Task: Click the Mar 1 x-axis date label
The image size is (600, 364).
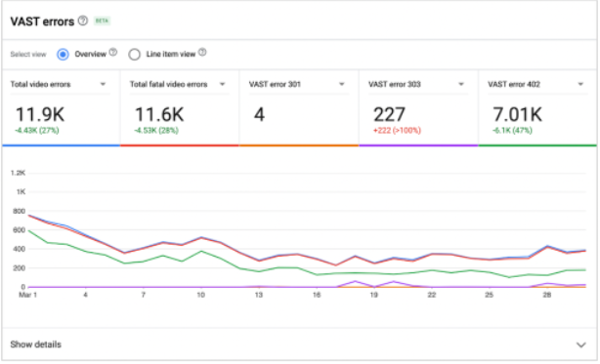Action: pos(28,295)
